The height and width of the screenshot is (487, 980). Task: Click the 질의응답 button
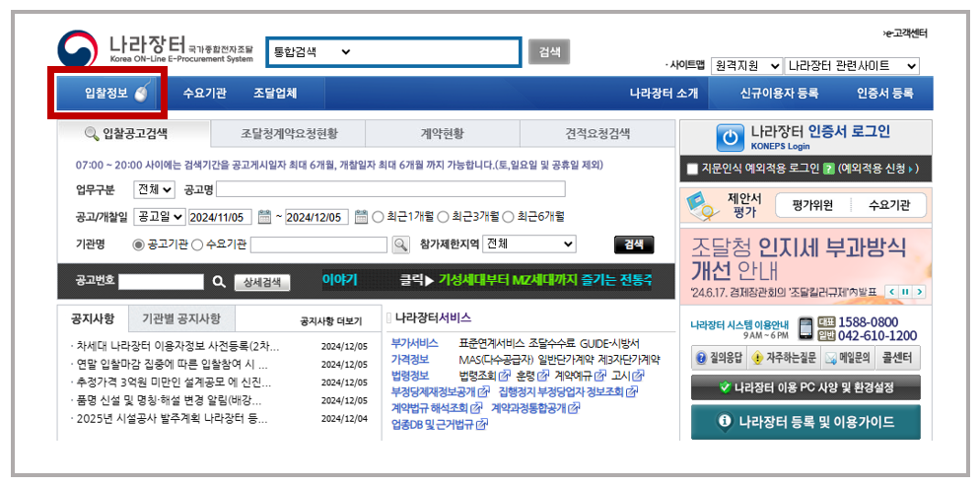[719, 358]
